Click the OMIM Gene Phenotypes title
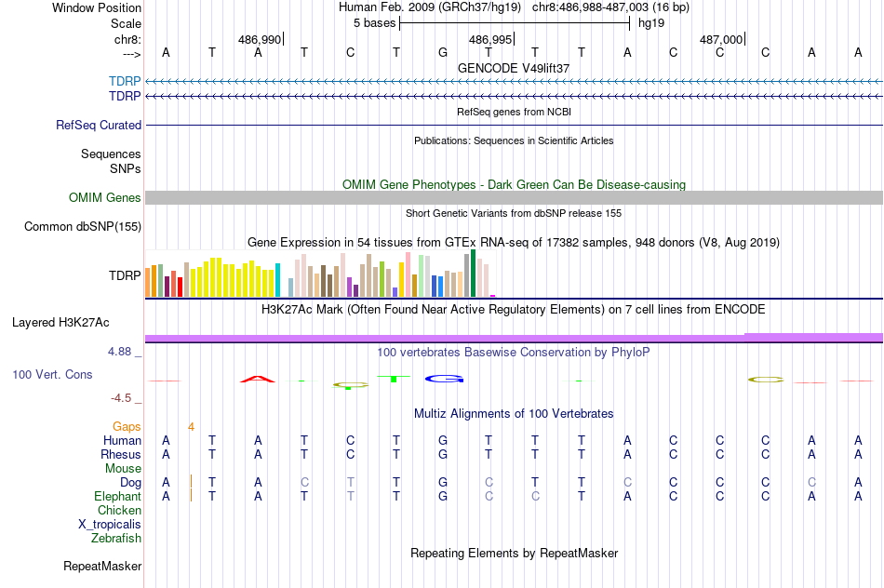The height and width of the screenshot is (588, 884). coord(514,184)
